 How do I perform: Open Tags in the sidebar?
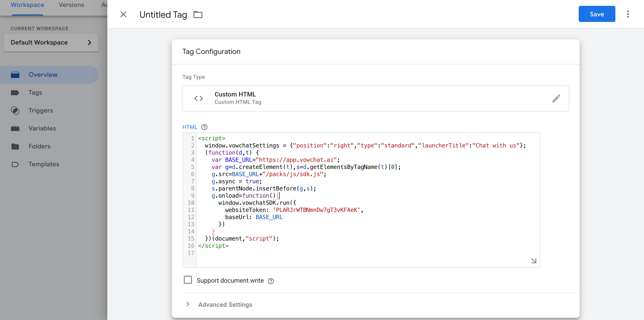[x=35, y=93]
